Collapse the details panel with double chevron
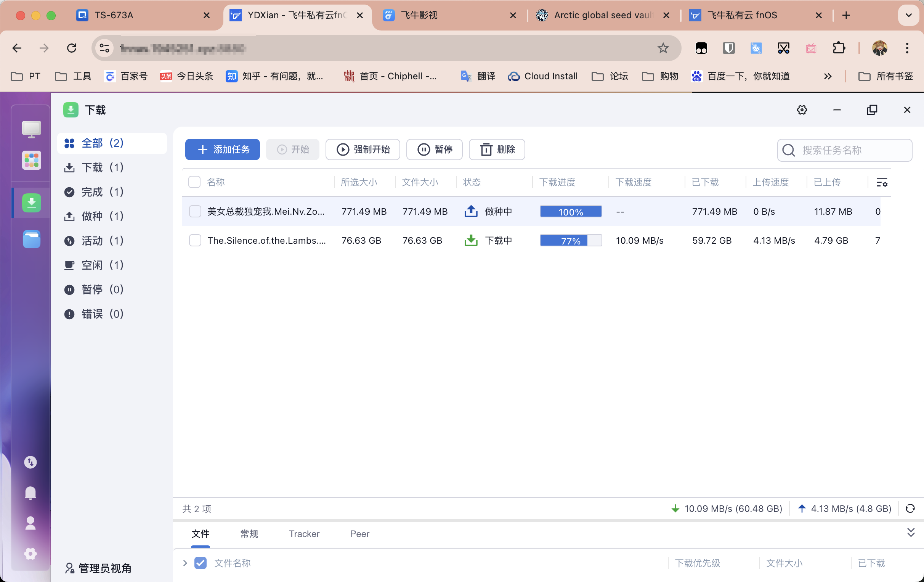The image size is (924, 582). coord(911,532)
